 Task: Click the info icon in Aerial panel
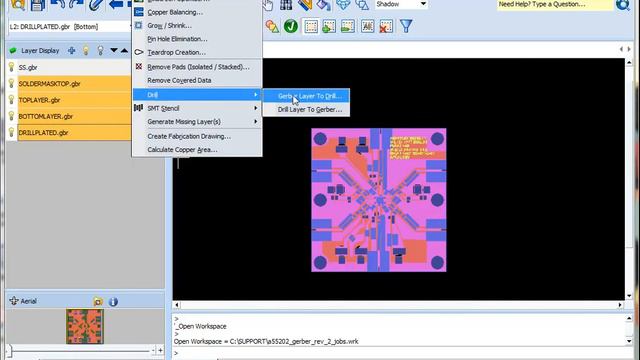pos(113,302)
